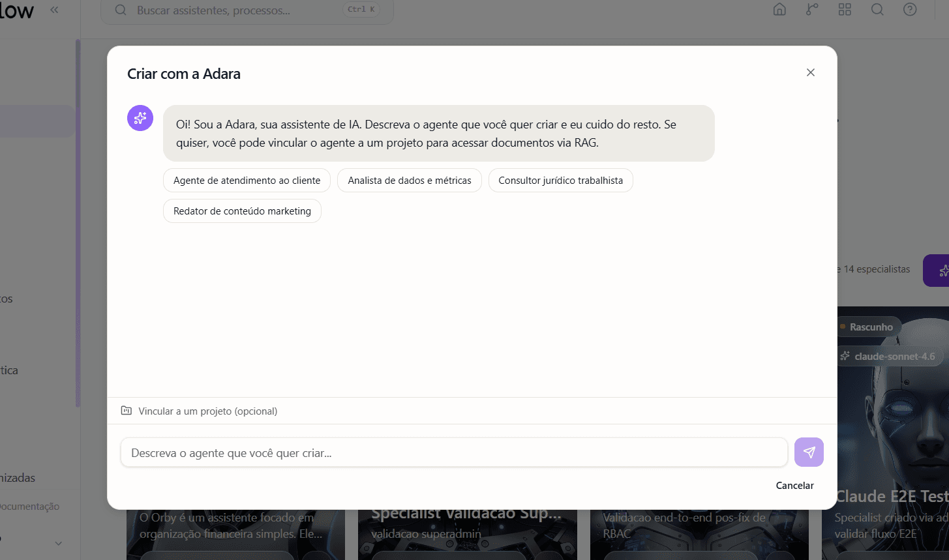The image size is (949, 560).
Task: Collapse sidebar with double chevron icon
Action: [54, 10]
